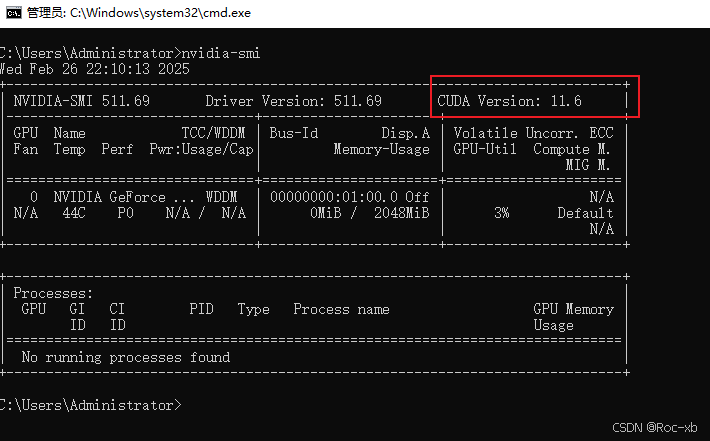Click the GPU-Util header

pyautogui.click(x=485, y=149)
